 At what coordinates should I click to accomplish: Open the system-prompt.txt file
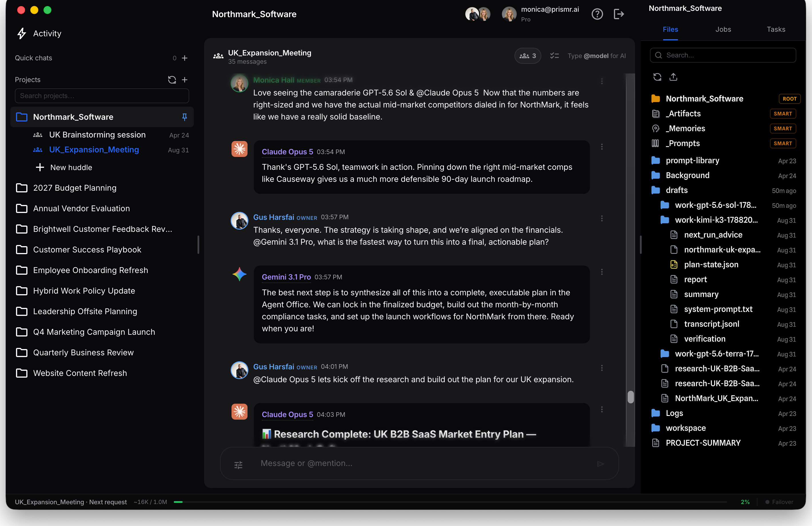click(x=733, y=309)
